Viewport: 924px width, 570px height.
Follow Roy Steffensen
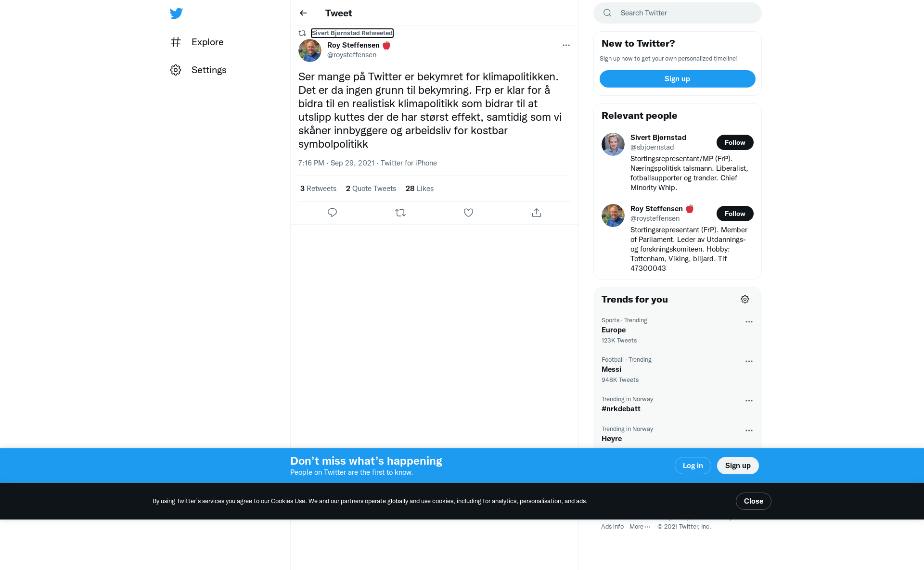735,214
